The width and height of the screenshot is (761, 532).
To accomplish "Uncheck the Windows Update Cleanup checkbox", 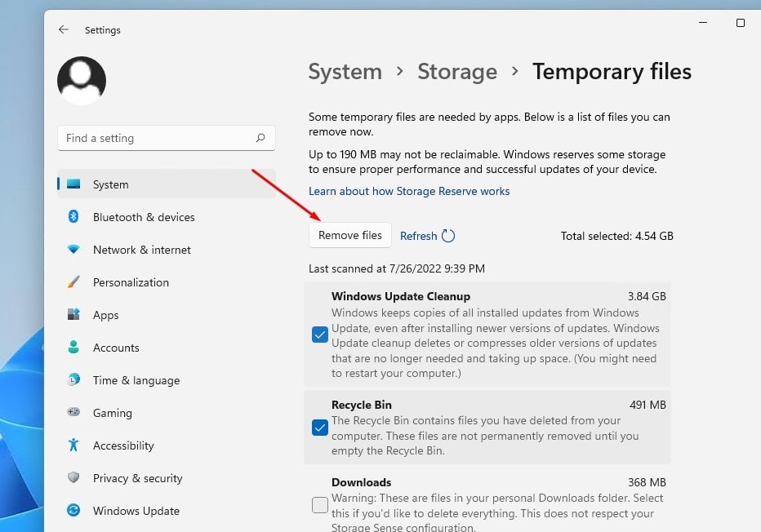I will click(x=320, y=335).
